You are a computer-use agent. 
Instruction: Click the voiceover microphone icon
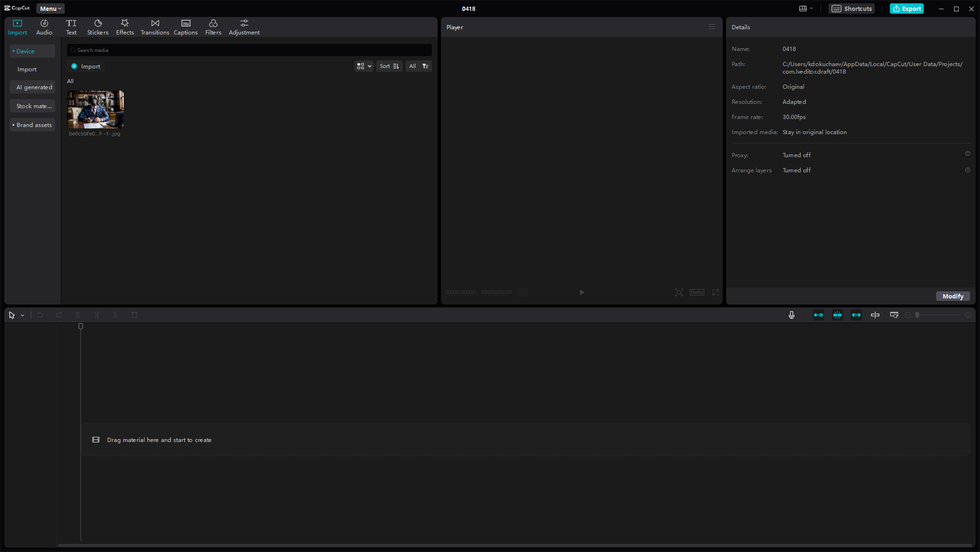coord(792,315)
